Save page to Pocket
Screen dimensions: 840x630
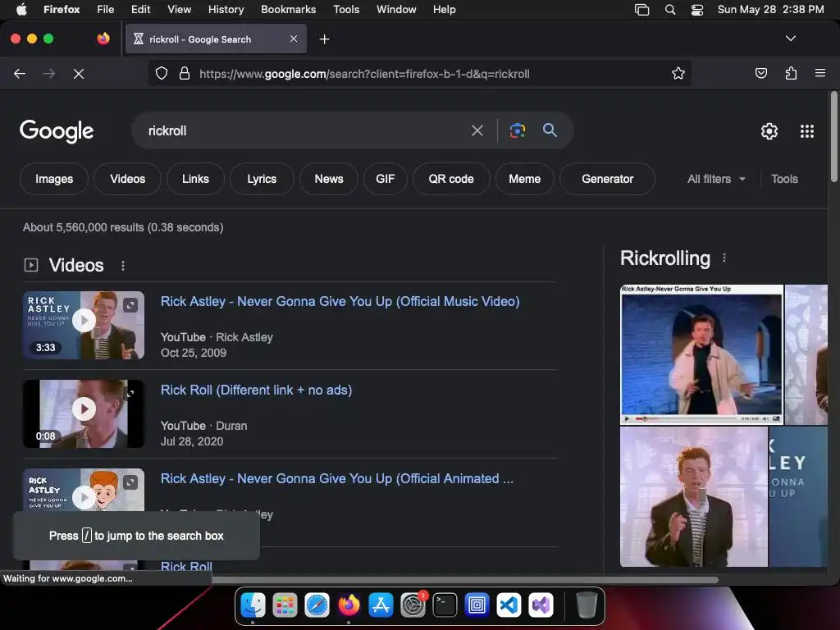[x=760, y=73]
